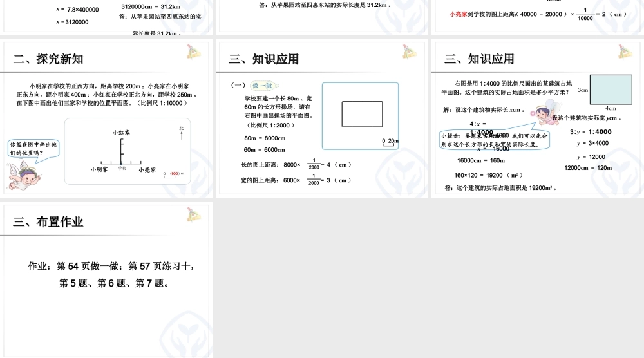644x358 pixels.
Task: Click the speech bubble 你能在图中画出他们的位置吗?
Action: [33, 149]
